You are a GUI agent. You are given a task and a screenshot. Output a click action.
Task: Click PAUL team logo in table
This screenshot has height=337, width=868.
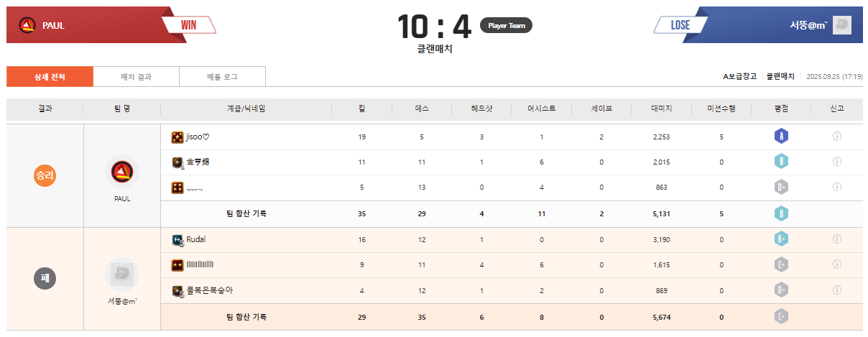[122, 171]
